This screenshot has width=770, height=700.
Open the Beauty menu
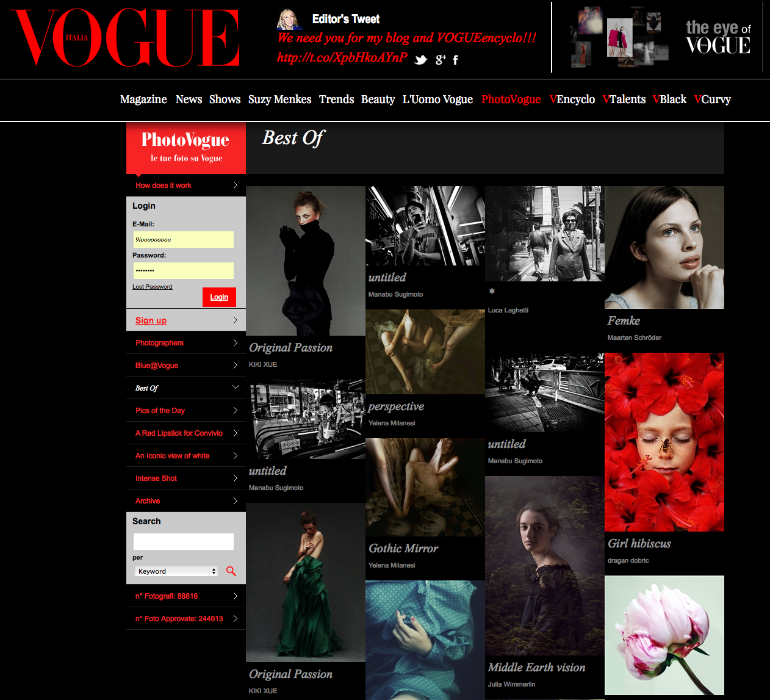[x=378, y=99]
